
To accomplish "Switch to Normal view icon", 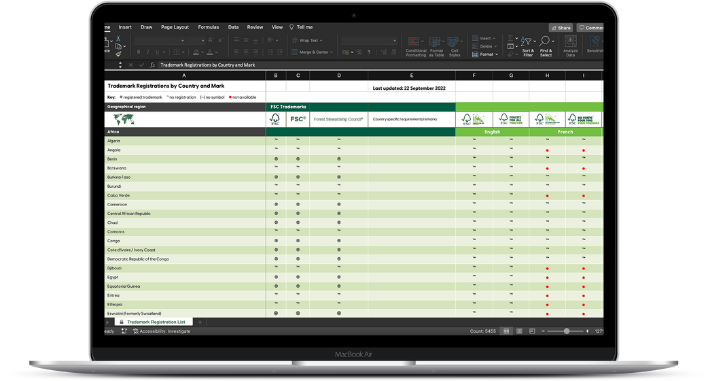I will pos(506,331).
